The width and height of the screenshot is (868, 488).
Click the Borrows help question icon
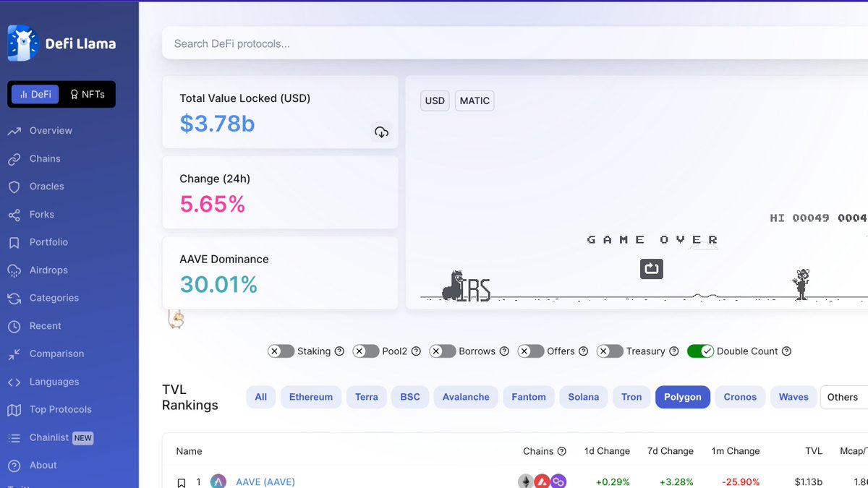504,351
